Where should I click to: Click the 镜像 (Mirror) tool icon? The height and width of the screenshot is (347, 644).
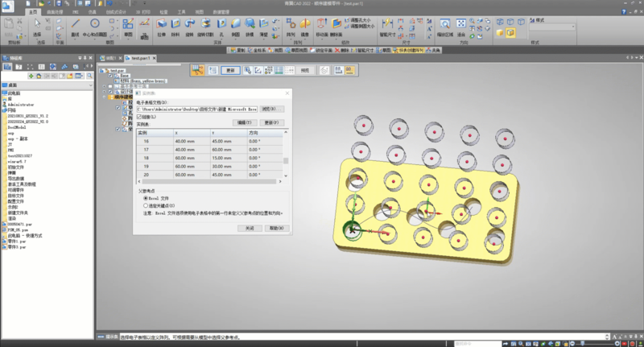pyautogui.click(x=304, y=26)
